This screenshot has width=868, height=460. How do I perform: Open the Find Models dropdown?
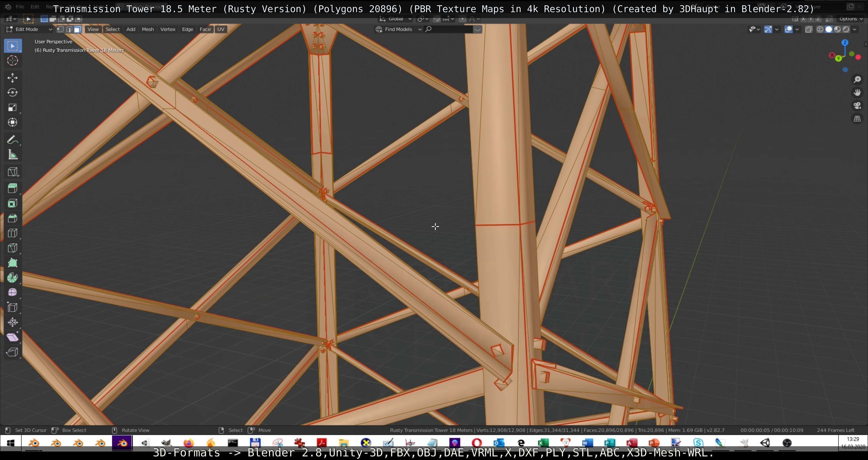point(398,29)
